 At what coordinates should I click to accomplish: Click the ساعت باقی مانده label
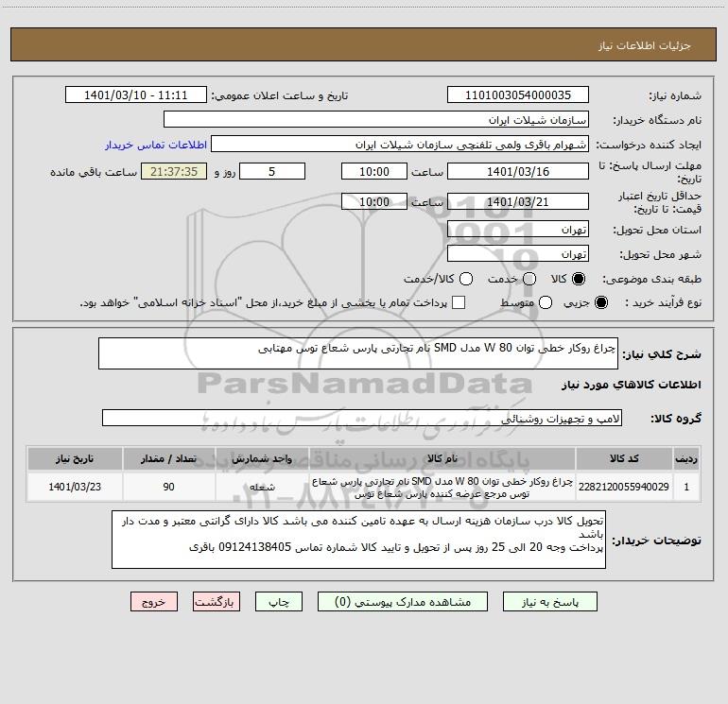coord(94,172)
